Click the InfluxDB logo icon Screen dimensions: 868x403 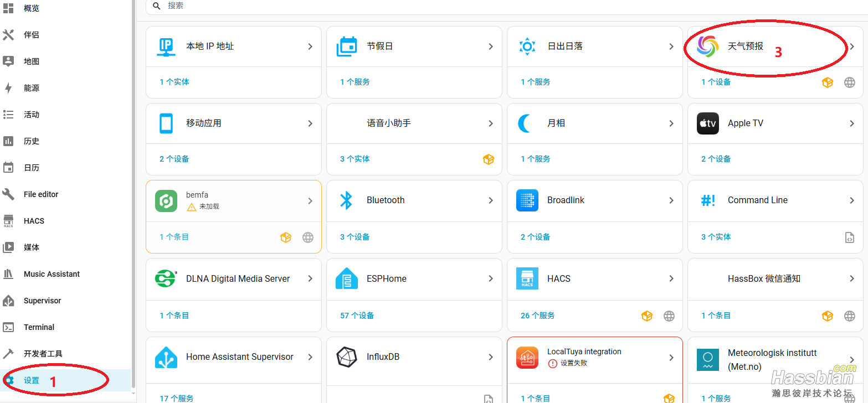pyautogui.click(x=347, y=357)
